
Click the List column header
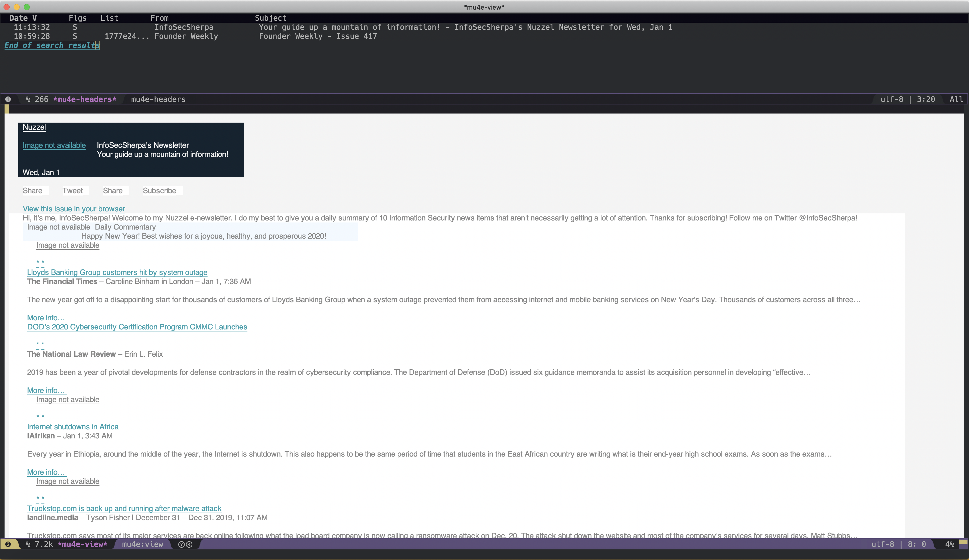pyautogui.click(x=109, y=18)
